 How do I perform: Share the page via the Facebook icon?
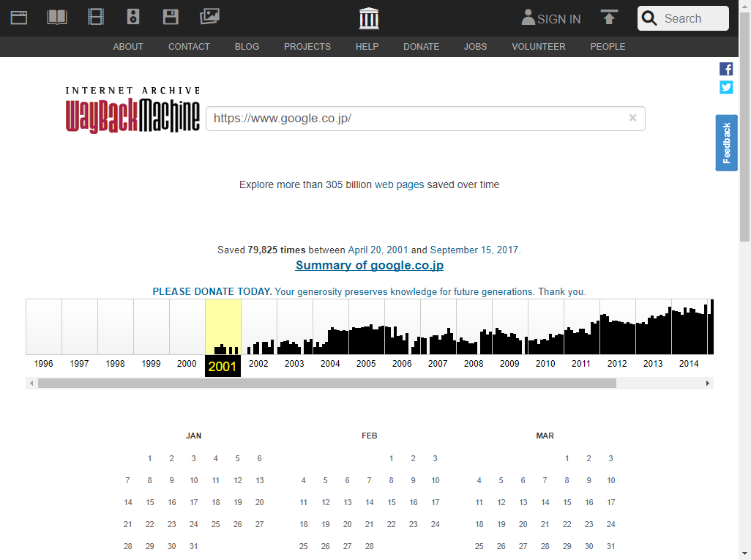(x=726, y=68)
